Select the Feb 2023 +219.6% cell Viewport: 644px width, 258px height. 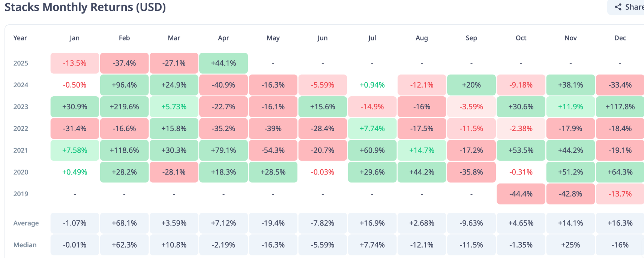(124, 107)
